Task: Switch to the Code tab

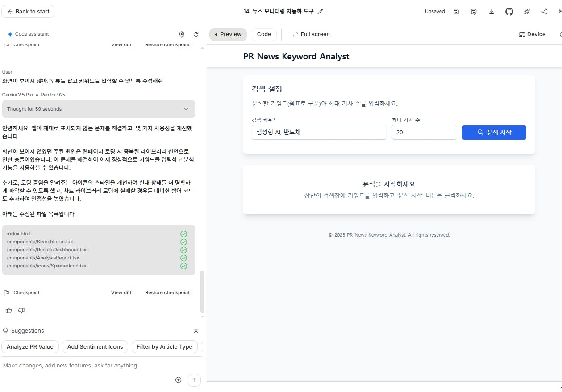Action: pyautogui.click(x=264, y=34)
